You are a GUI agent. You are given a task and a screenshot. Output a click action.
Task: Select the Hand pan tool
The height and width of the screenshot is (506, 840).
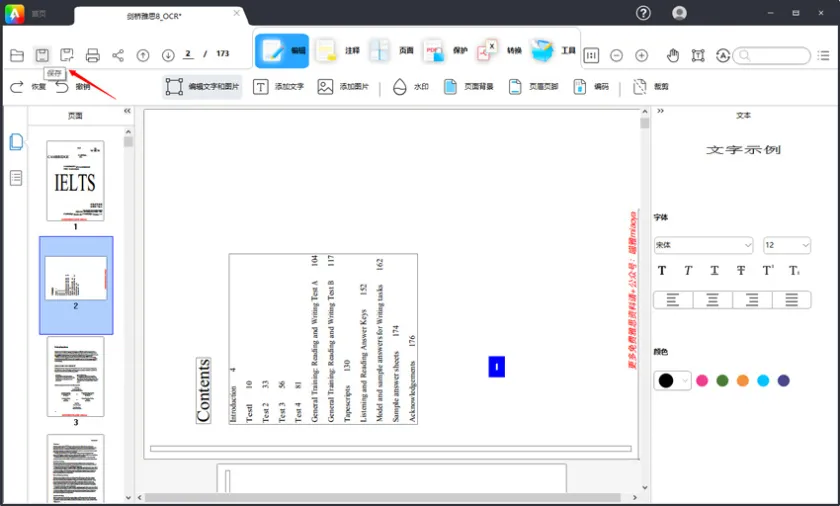coord(673,55)
